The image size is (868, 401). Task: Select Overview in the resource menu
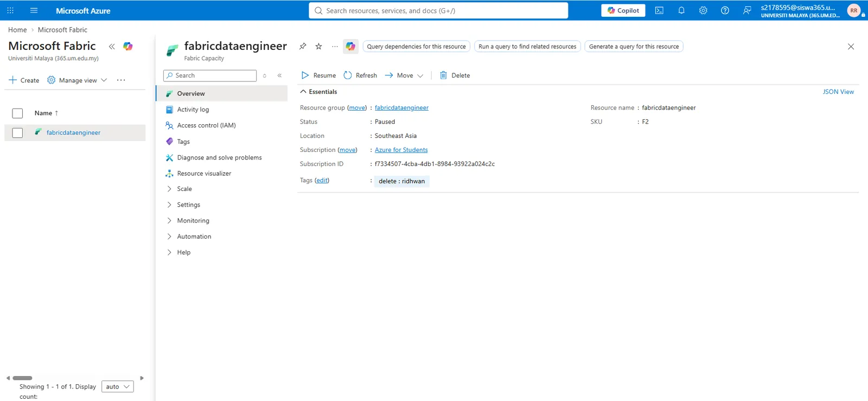click(x=222, y=93)
